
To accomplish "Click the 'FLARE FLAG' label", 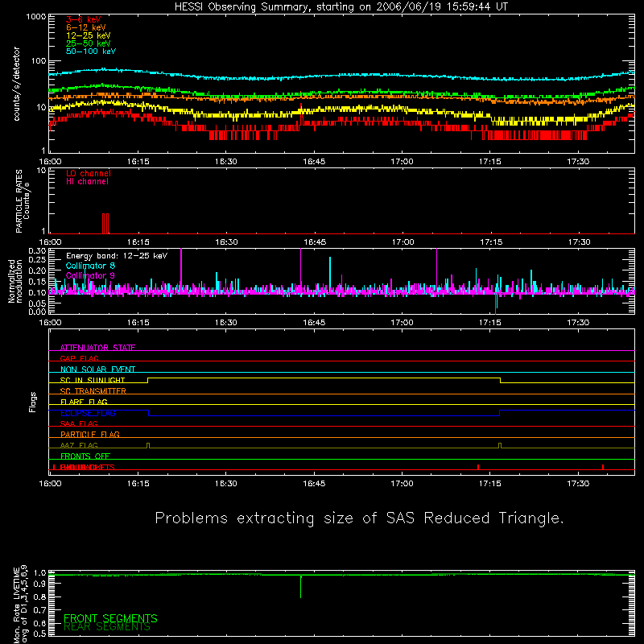I will pyautogui.click(x=84, y=402).
